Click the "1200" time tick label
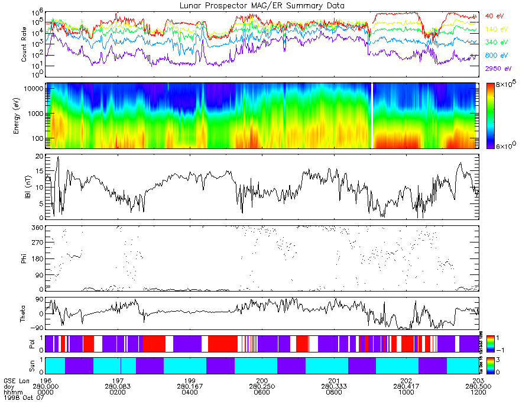 coord(478,392)
